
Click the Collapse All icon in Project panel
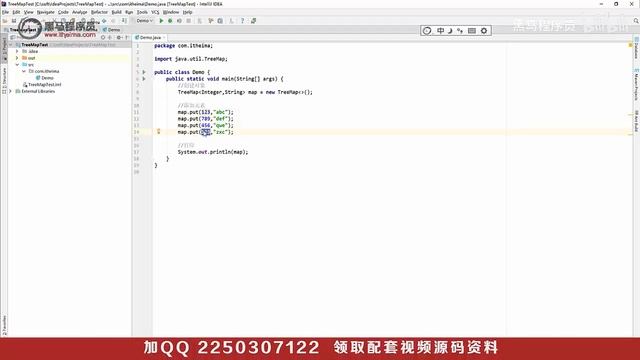point(110,37)
